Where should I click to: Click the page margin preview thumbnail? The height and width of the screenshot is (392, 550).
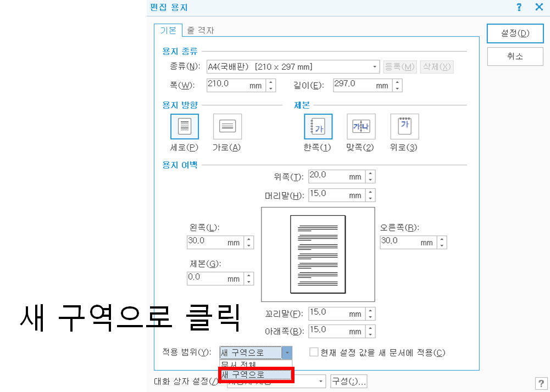[x=318, y=254]
